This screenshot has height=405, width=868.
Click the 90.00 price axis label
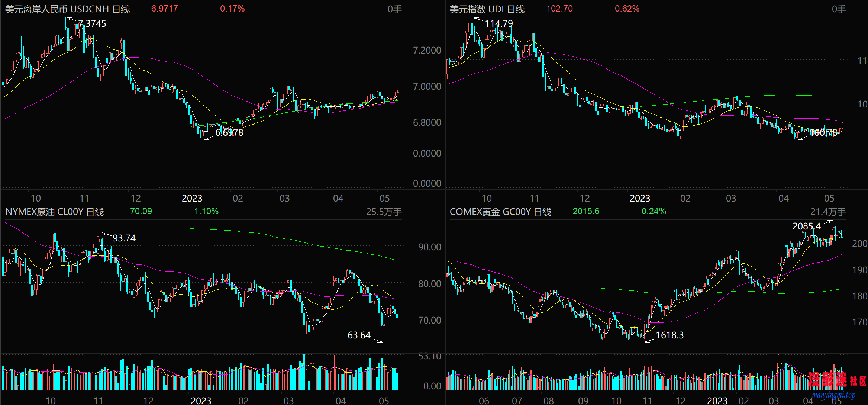point(430,247)
